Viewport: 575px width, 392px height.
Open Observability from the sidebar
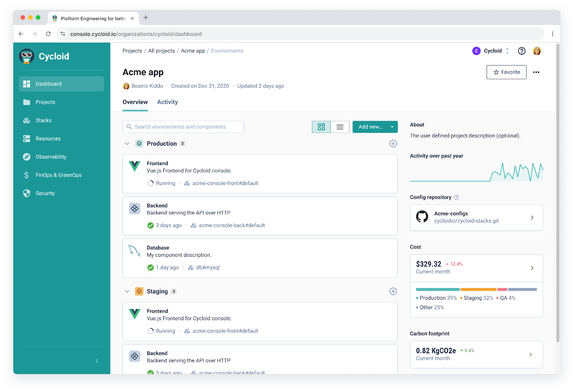51,157
